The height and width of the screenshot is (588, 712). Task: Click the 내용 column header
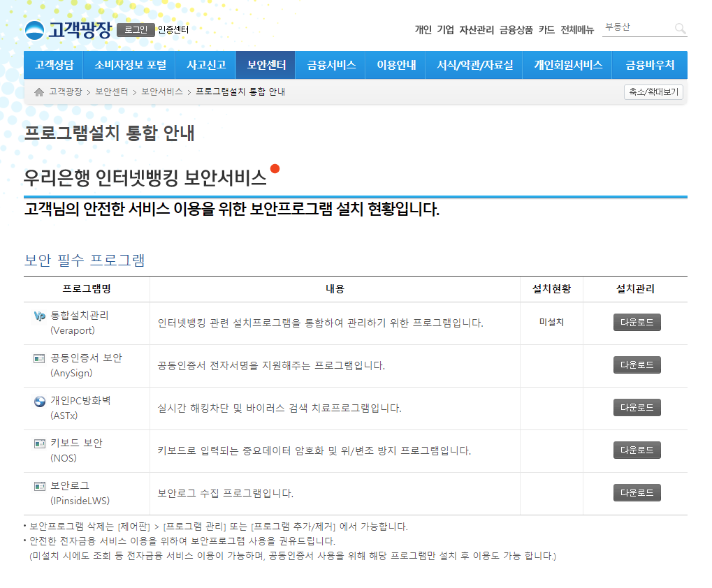335,289
